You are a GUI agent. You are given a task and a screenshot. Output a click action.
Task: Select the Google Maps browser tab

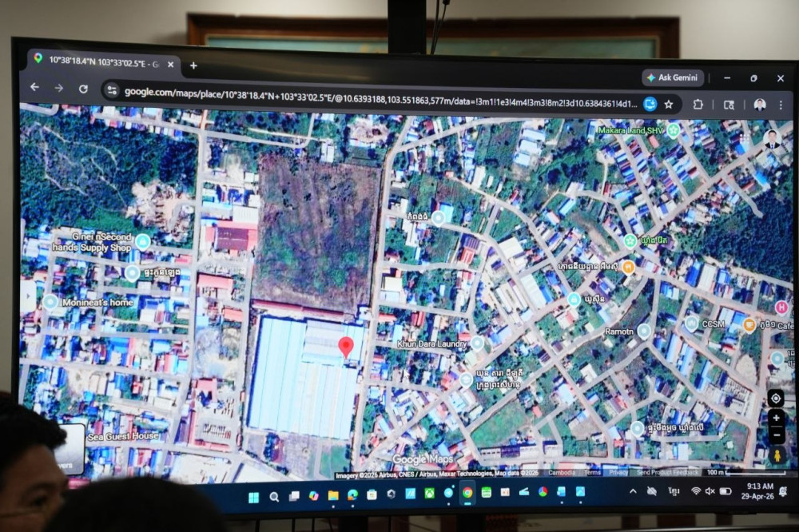[102, 61]
